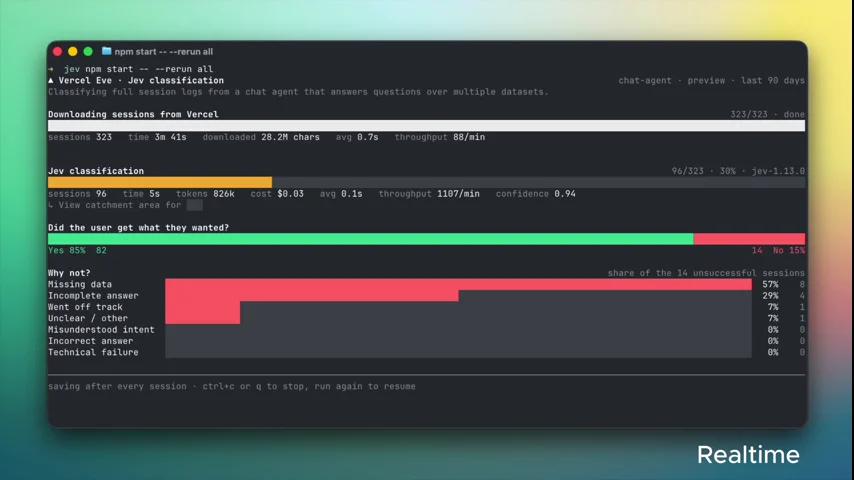Click the folder icon in the title bar
Image resolution: width=854 pixels, height=480 pixels.
[x=106, y=51]
